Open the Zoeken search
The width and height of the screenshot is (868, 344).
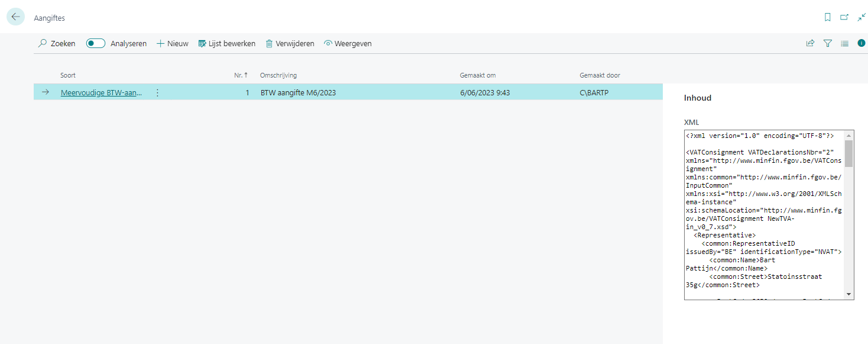pos(57,43)
